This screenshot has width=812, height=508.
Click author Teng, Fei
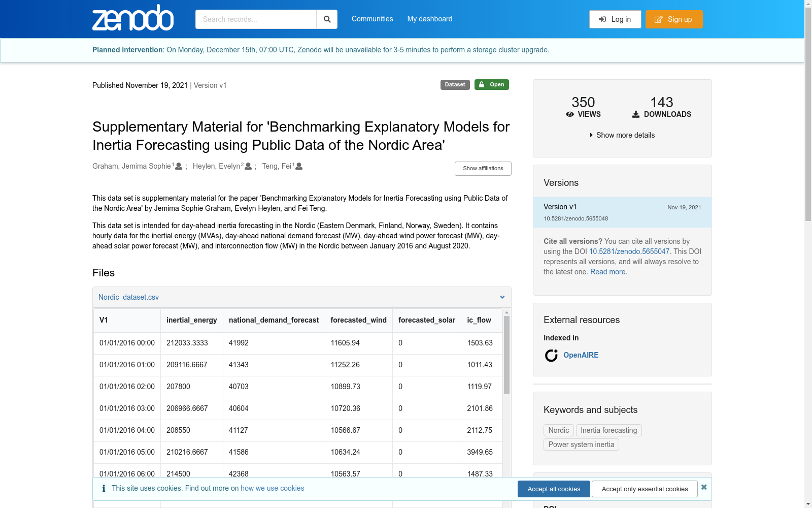tap(277, 166)
